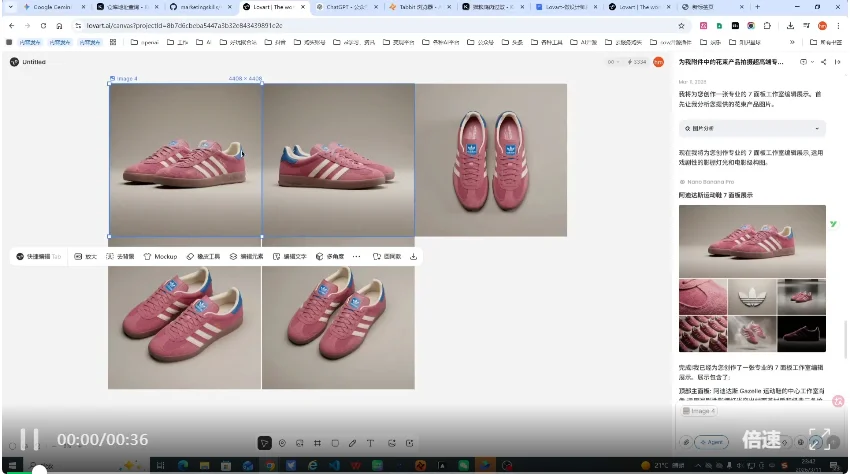Activate the pointer select tool in bottom toolbar

pyautogui.click(x=264, y=442)
